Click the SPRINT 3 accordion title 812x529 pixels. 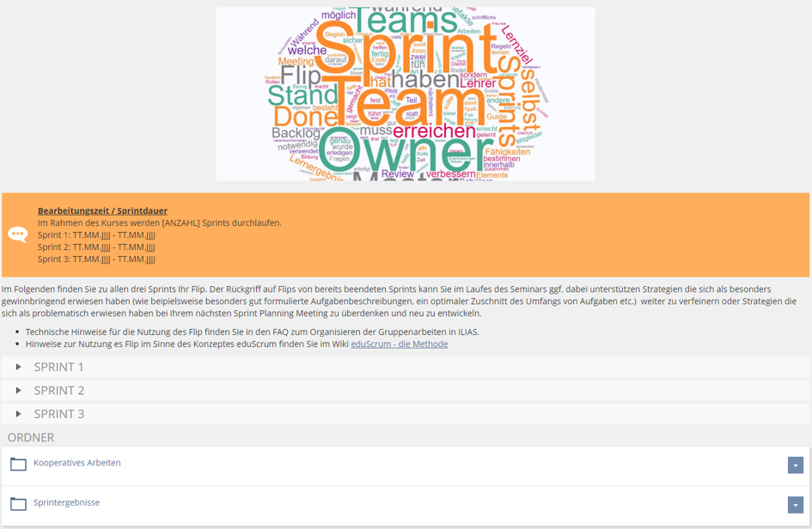coord(59,414)
